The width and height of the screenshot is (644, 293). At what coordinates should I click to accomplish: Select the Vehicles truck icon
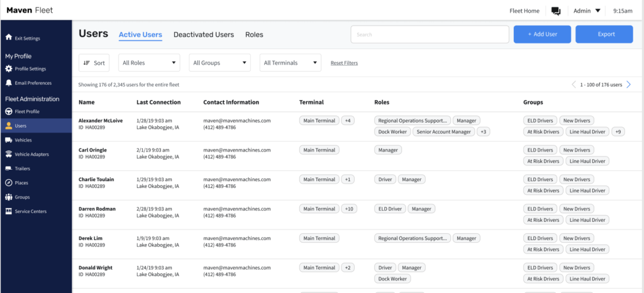pyautogui.click(x=8, y=140)
